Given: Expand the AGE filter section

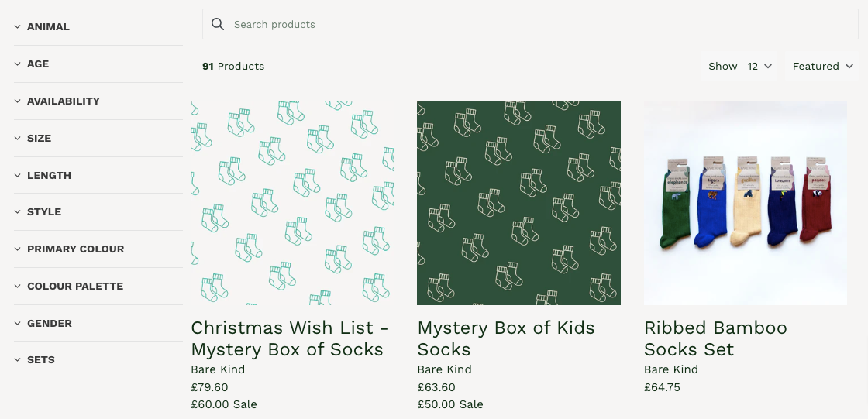Looking at the screenshot, I should tap(38, 64).
